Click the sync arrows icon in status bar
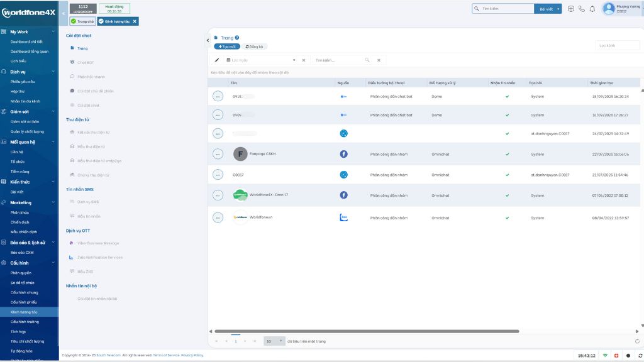 tap(640, 356)
